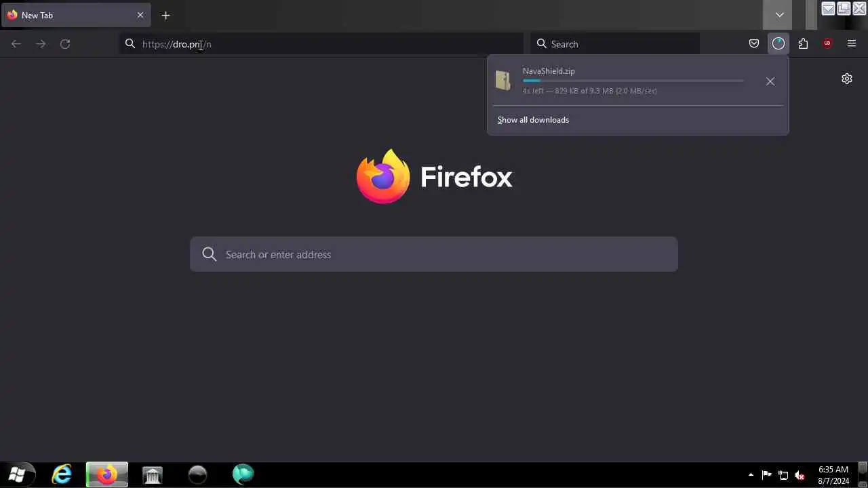Click the NavaShield.zip file name
This screenshot has width=868, height=488.
pyautogui.click(x=549, y=71)
